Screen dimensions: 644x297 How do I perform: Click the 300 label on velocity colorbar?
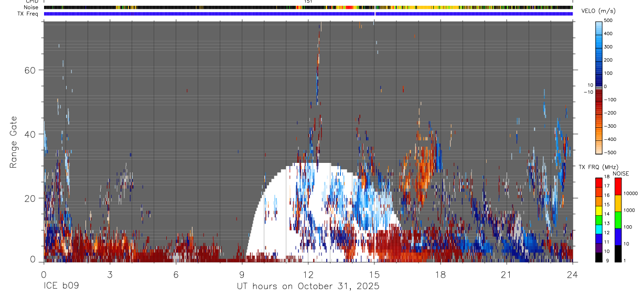[x=608, y=47]
